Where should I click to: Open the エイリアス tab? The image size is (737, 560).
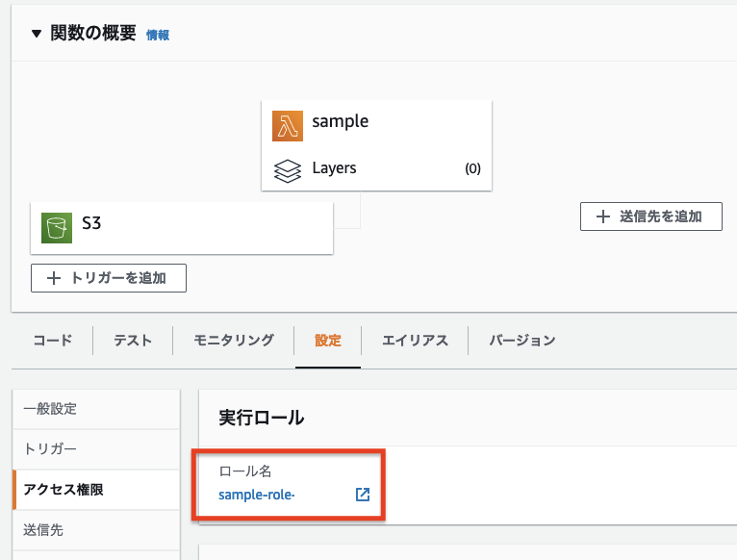415,340
